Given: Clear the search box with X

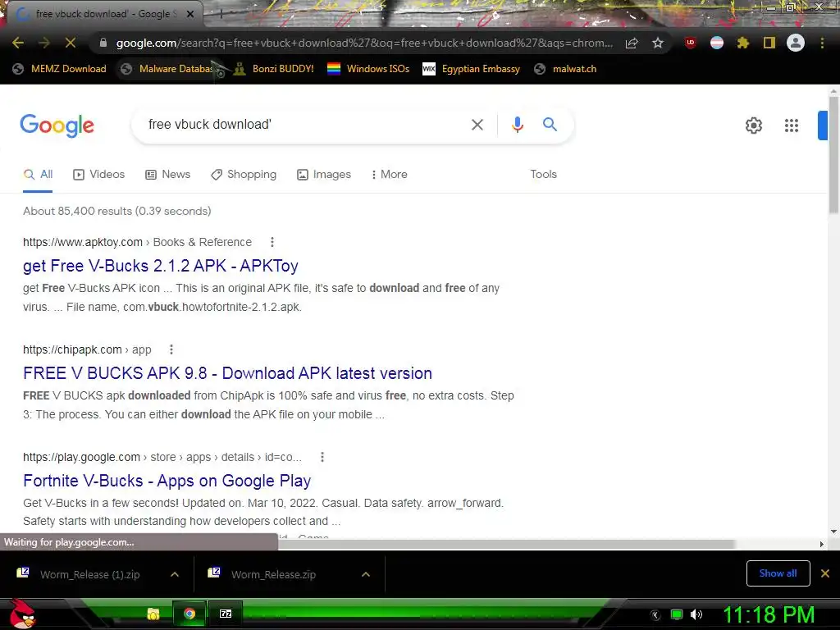Looking at the screenshot, I should (477, 125).
